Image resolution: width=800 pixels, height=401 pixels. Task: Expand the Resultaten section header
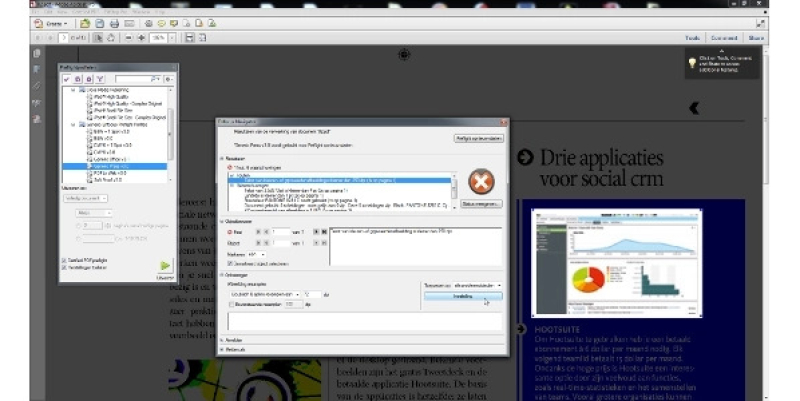coord(223,158)
